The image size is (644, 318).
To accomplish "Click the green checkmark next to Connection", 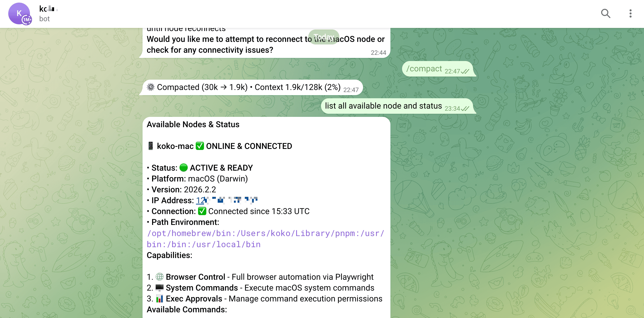I will coord(202,211).
